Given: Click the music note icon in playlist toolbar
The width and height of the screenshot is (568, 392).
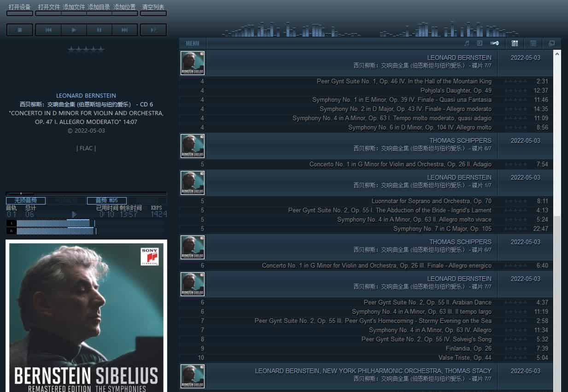Looking at the screenshot, I should (467, 43).
